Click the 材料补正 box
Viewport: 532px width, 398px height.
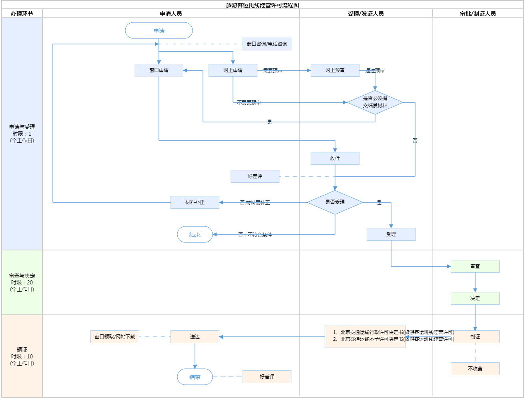coord(195,202)
